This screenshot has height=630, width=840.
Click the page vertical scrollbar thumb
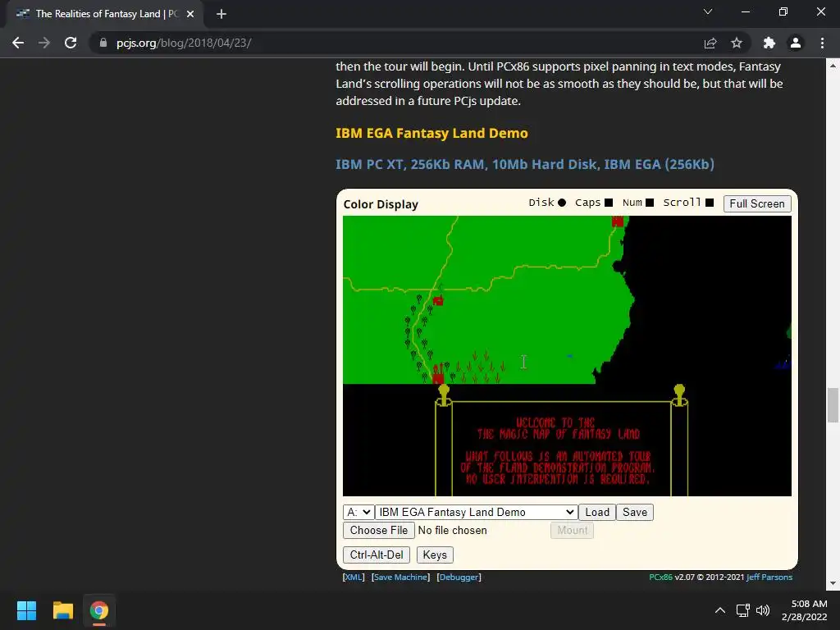point(833,405)
